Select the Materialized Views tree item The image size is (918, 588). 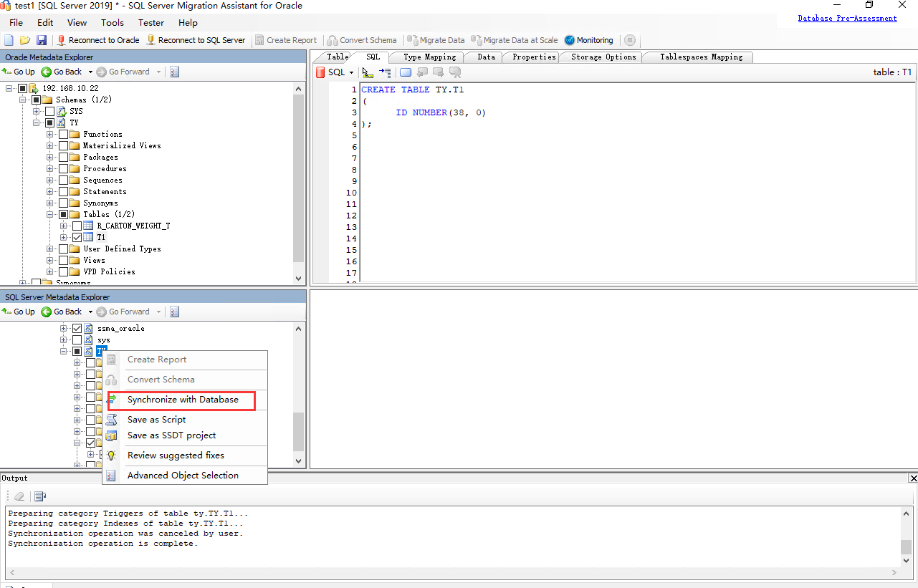click(122, 145)
